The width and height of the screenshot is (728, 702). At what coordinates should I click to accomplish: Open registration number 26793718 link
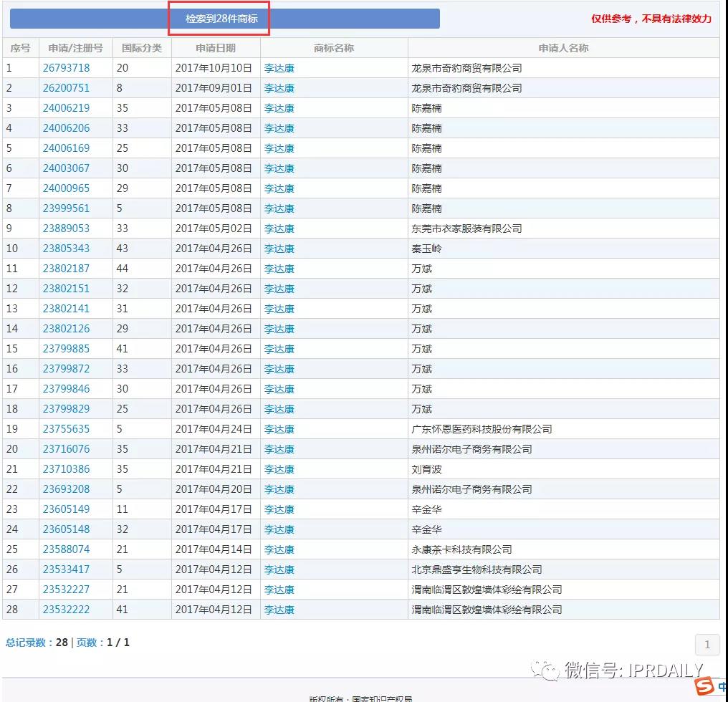(66, 68)
